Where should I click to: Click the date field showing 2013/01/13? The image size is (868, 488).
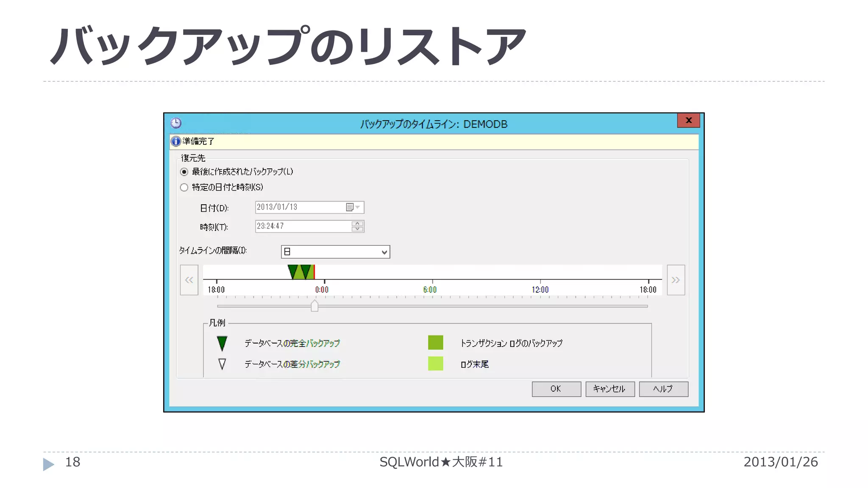pyautogui.click(x=309, y=207)
